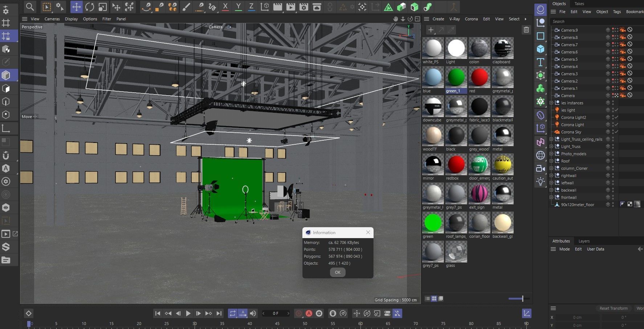Viewport: 644px width, 329px height.
Task: Click the Render View clapboard icon
Action: (x=278, y=7)
